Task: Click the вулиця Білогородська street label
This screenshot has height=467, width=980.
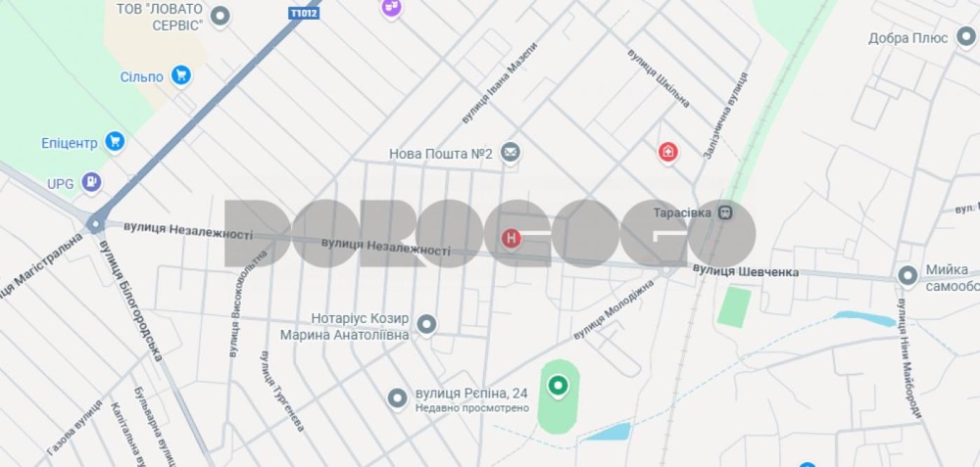Action: pyautogui.click(x=130, y=301)
